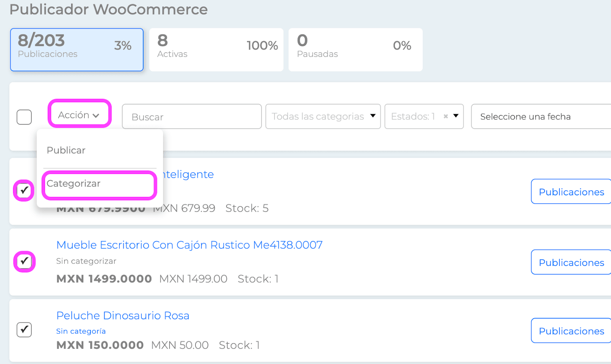The image size is (611, 364).
Task: Click Publicaciones button for Mueble Escritorio
Action: tap(571, 262)
